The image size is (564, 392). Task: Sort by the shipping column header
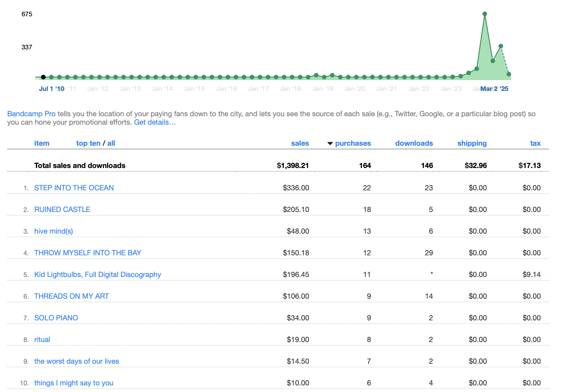[x=472, y=143]
